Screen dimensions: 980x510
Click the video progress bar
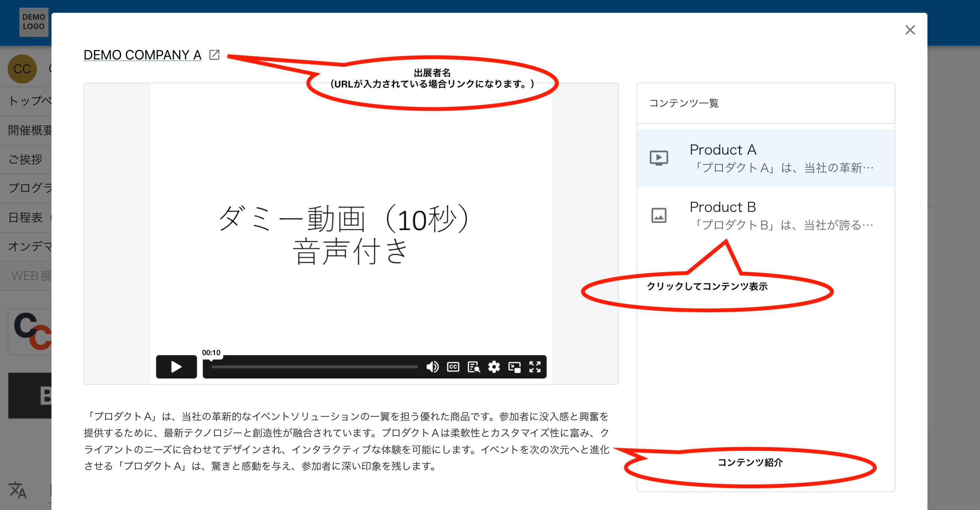pos(314,367)
